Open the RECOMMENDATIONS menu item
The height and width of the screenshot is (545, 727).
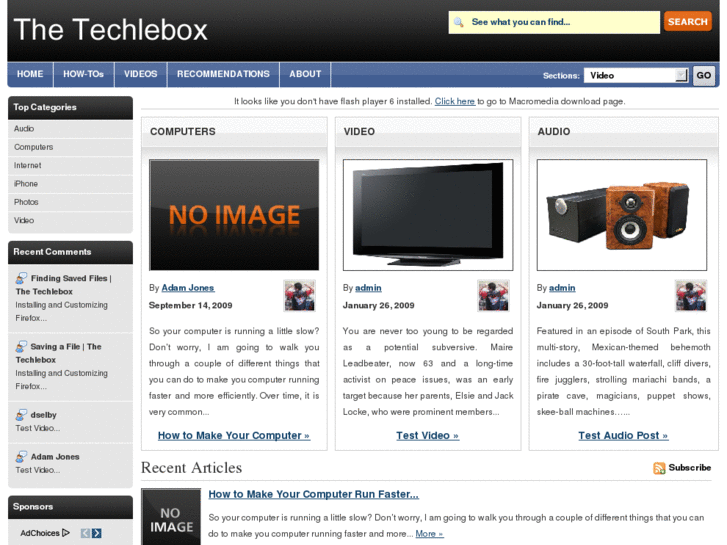coord(223,74)
